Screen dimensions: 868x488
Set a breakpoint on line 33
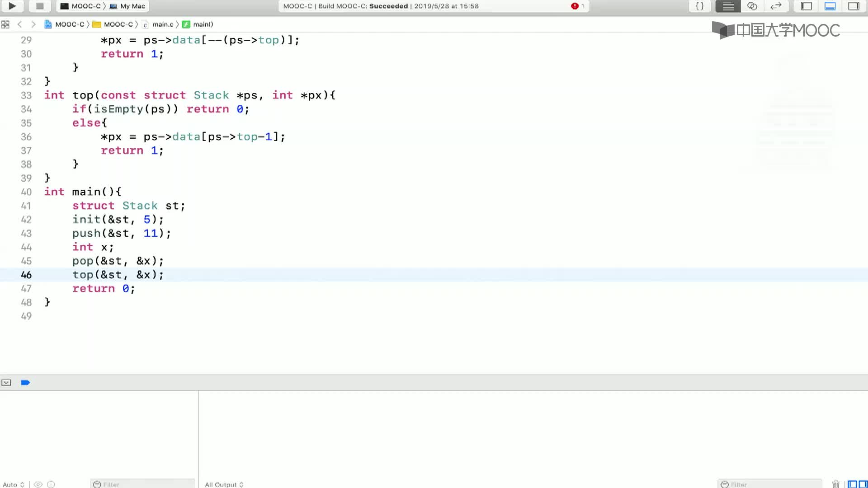(26, 95)
